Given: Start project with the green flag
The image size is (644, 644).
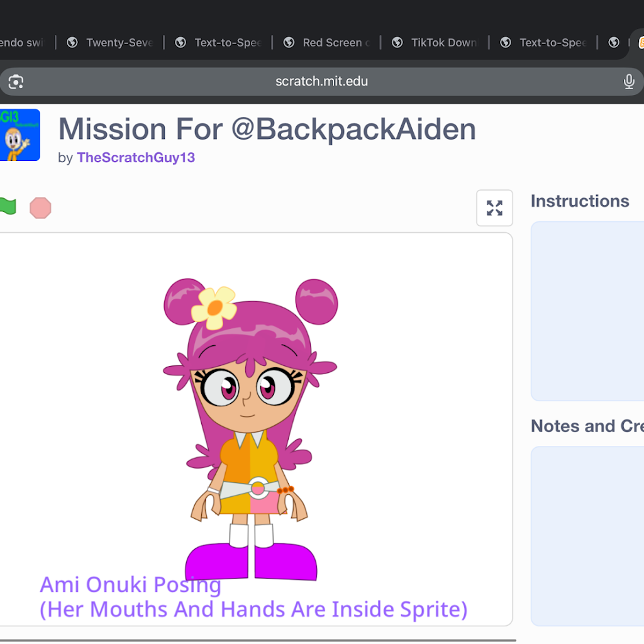Looking at the screenshot, I should [x=8, y=206].
